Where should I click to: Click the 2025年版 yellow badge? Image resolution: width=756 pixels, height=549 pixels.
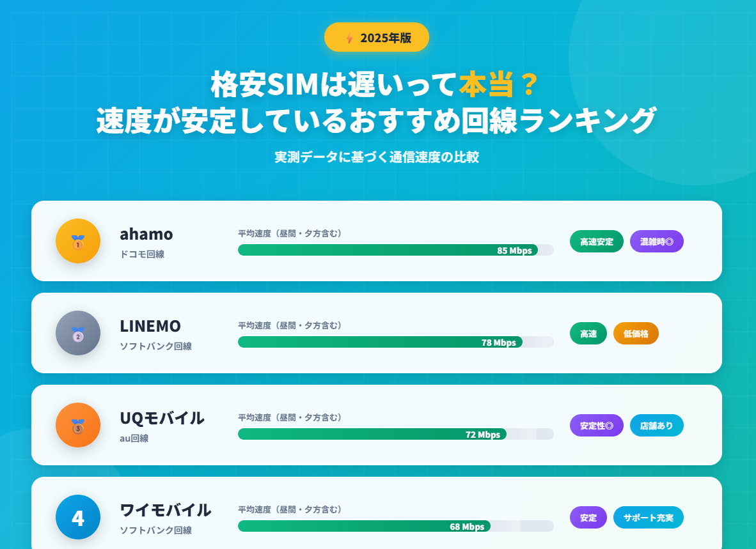377,37
